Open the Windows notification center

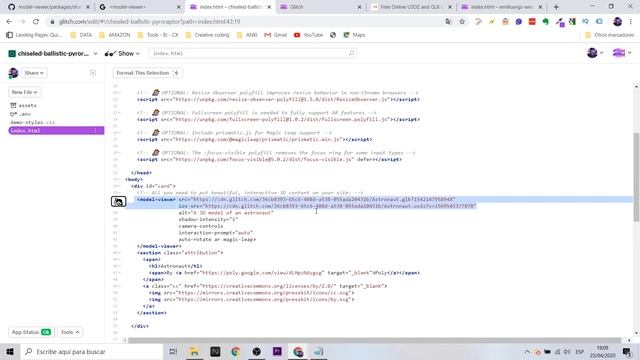tap(627, 351)
